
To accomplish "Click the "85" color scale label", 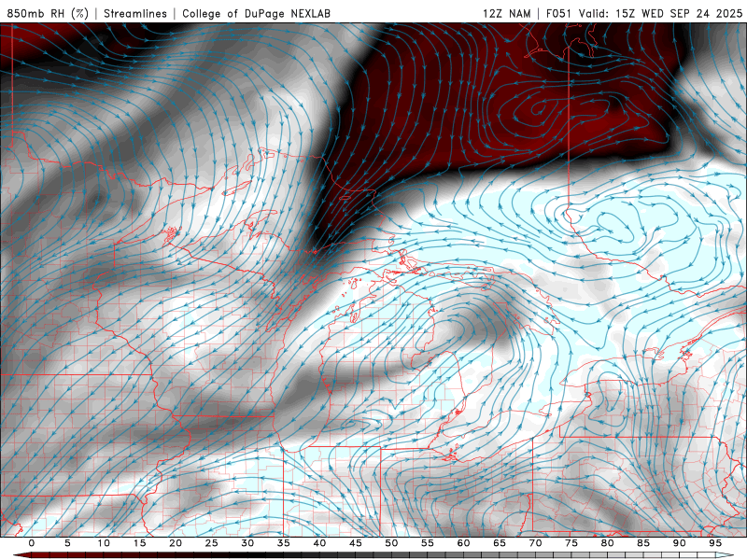I will (x=643, y=543).
